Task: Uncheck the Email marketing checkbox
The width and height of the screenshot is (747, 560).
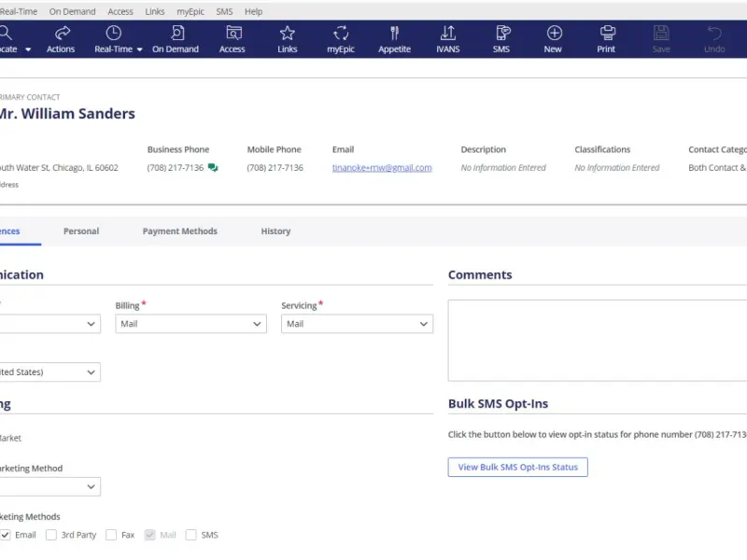Action: [6, 535]
